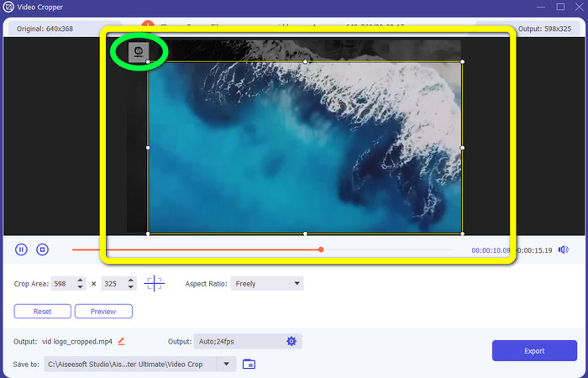Decrease the crop width value 598
The height and width of the screenshot is (378, 588).
click(80, 287)
